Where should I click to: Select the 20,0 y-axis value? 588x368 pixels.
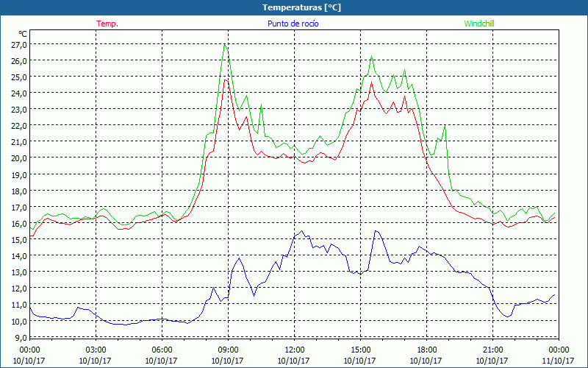(x=19, y=158)
